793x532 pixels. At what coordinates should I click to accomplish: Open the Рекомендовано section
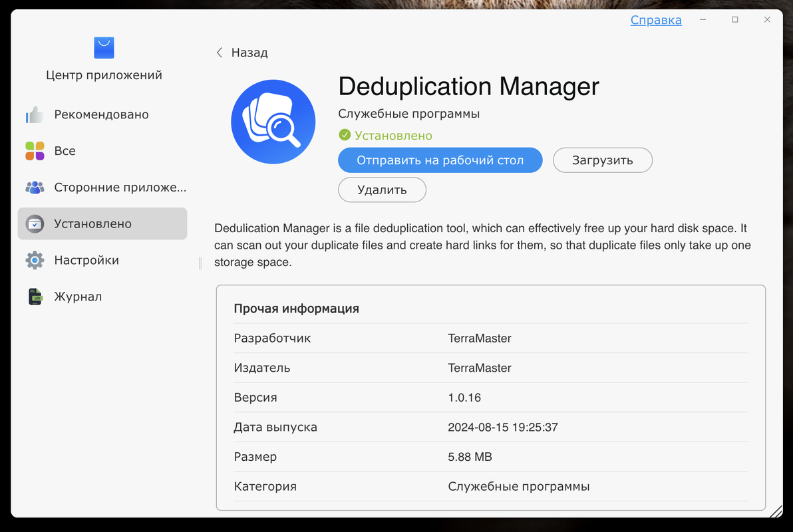coord(102,115)
